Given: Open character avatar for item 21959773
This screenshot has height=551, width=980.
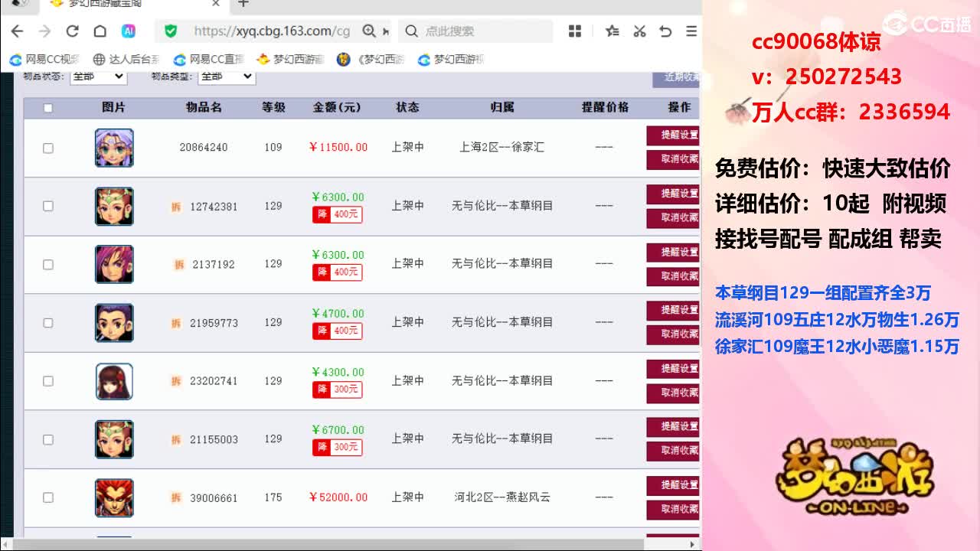Looking at the screenshot, I should [114, 322].
